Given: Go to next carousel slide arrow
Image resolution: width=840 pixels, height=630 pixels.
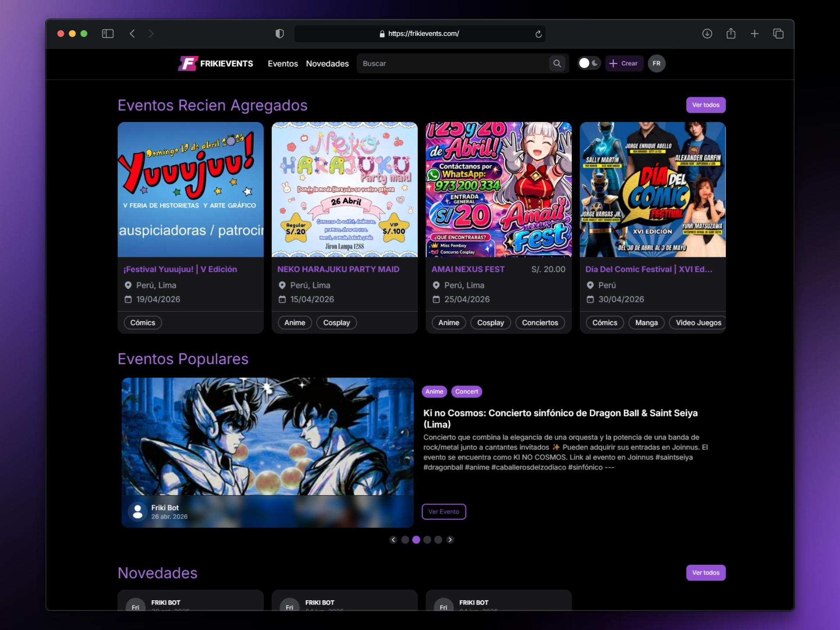Looking at the screenshot, I should click(x=450, y=540).
